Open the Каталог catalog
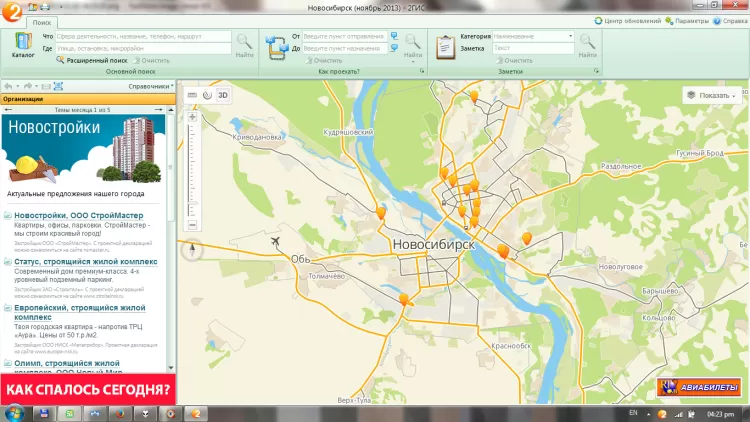The width and height of the screenshot is (750, 422). tap(23, 45)
